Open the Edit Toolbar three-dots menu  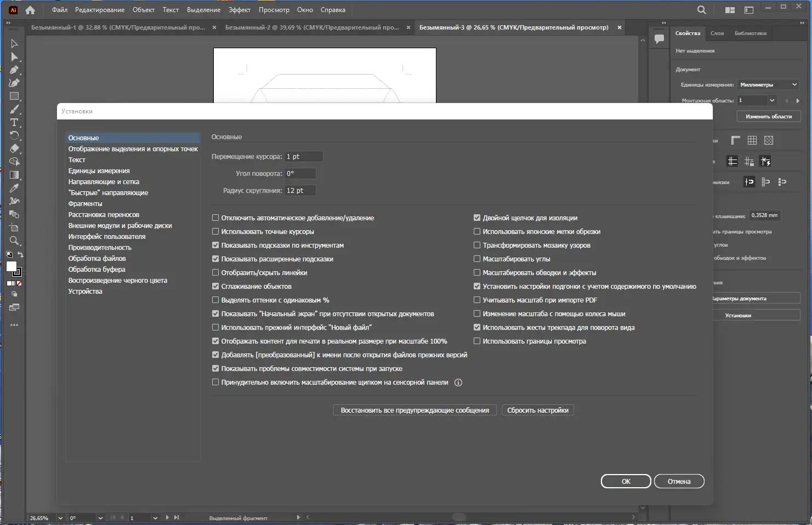(x=14, y=325)
